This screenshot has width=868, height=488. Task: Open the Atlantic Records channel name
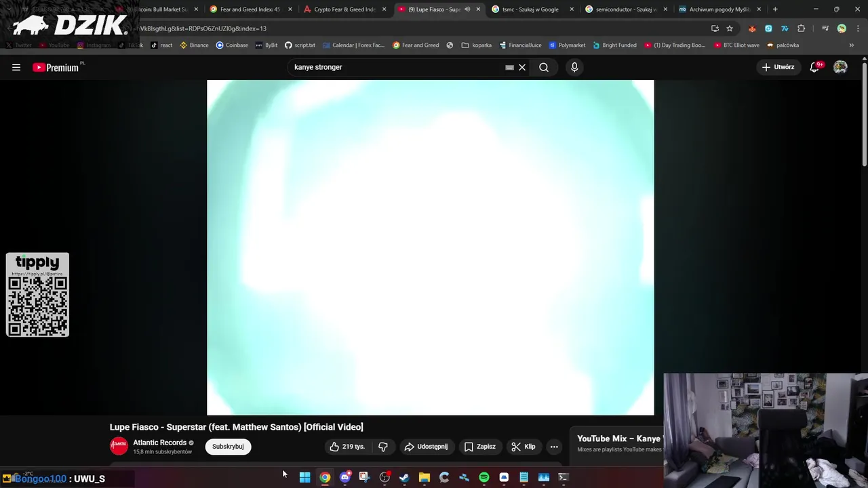(x=159, y=443)
